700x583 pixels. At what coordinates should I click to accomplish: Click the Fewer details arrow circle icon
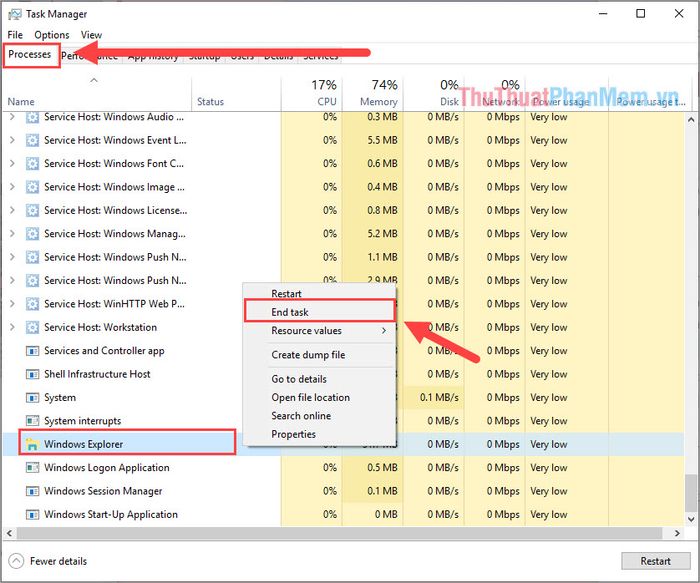(x=16, y=561)
